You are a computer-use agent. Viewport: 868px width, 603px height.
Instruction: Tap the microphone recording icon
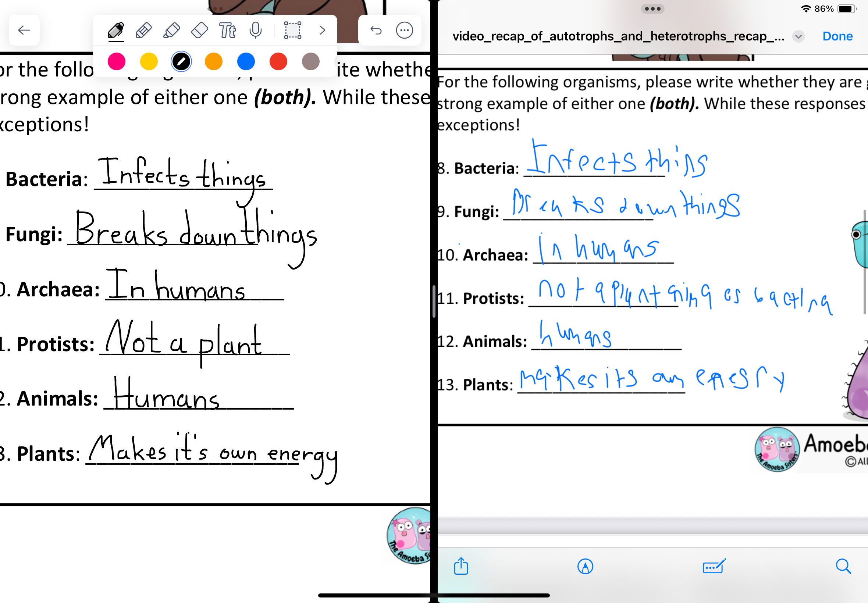(x=256, y=30)
